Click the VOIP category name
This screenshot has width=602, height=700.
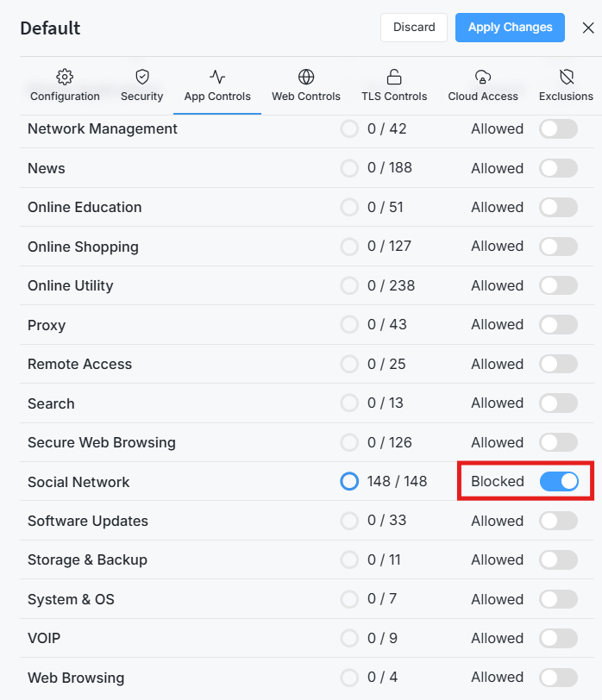point(44,638)
